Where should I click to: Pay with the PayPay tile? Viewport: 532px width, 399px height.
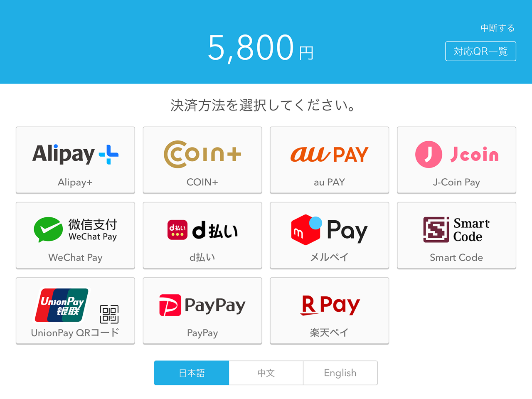pyautogui.click(x=202, y=310)
